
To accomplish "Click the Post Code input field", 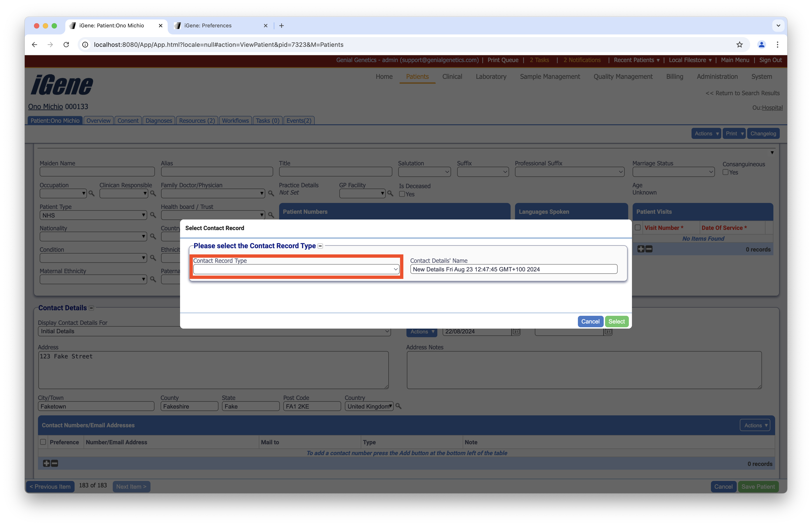I will (312, 407).
